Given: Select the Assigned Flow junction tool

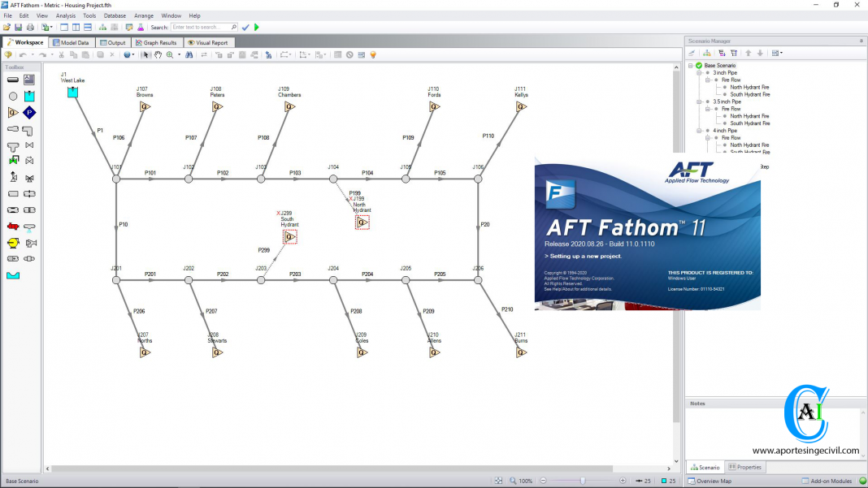Looking at the screenshot, I should (12, 112).
